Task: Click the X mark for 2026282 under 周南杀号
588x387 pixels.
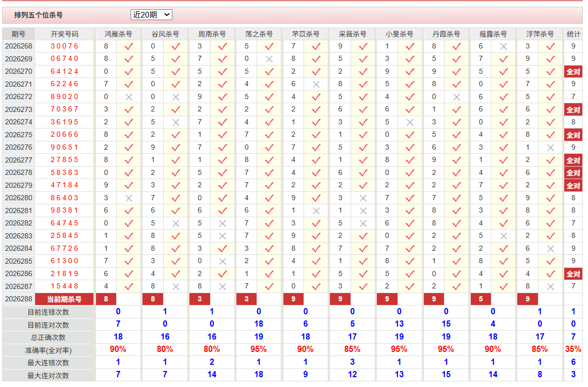Action: pos(223,223)
